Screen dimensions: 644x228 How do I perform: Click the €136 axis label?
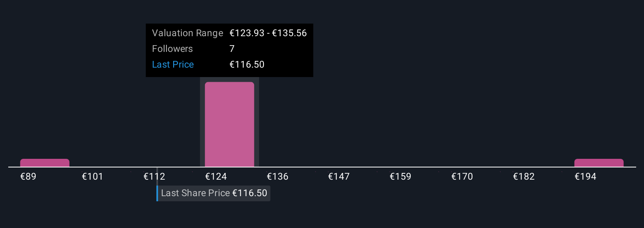coord(278,177)
